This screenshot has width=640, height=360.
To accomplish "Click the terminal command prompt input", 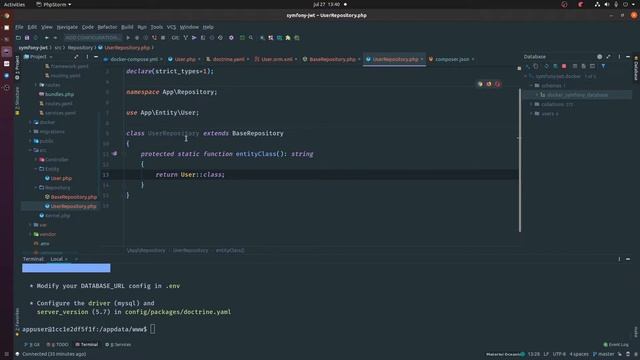I will click(x=153, y=329).
